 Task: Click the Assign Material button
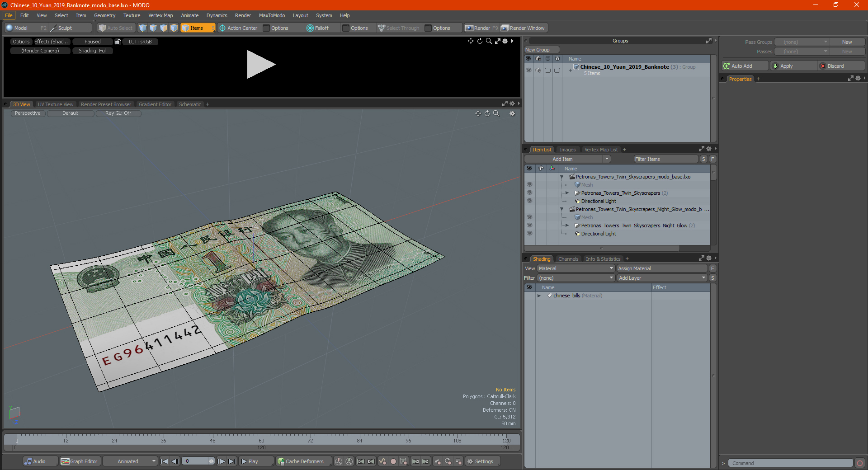662,268
